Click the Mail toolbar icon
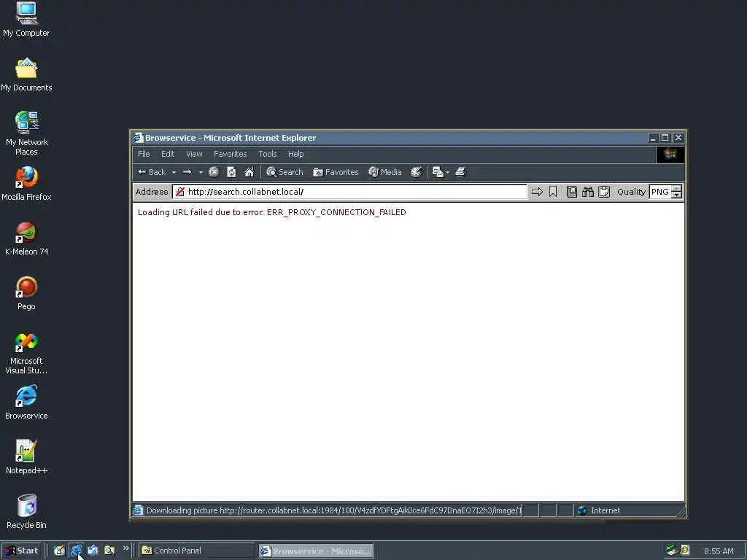747x560 pixels. point(438,172)
